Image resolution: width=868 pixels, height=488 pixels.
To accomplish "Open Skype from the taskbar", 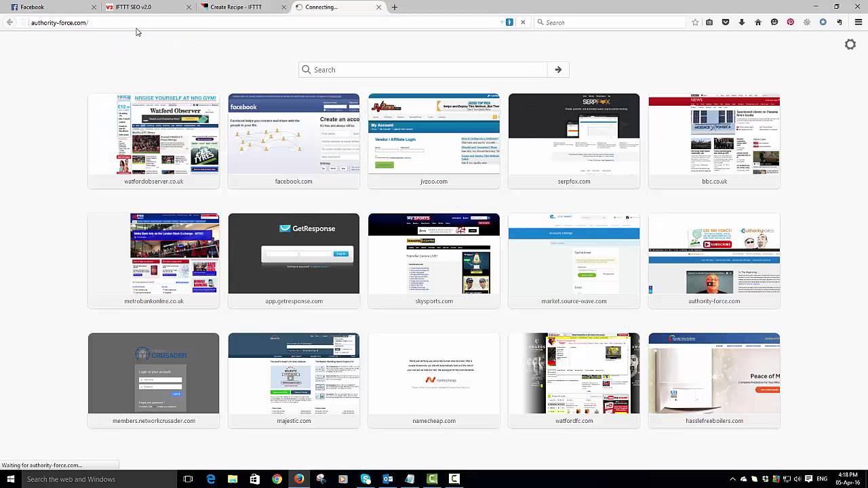I will tap(366, 479).
